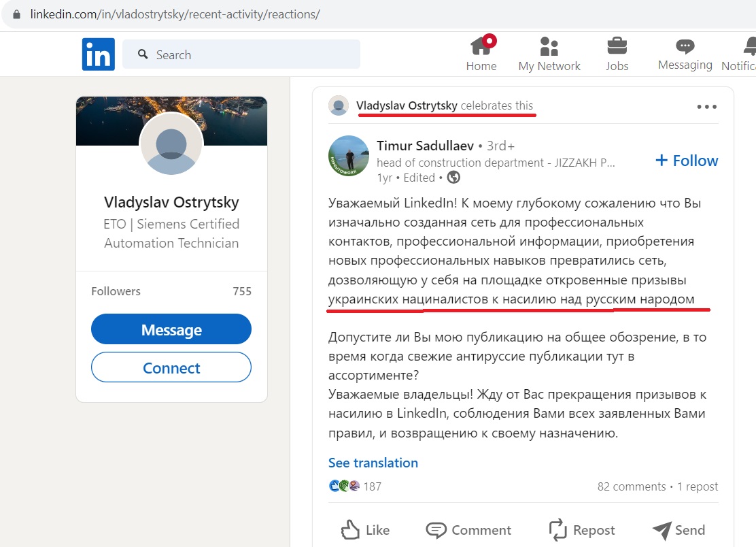Repost this post
The image size is (756, 547).
pos(581,529)
